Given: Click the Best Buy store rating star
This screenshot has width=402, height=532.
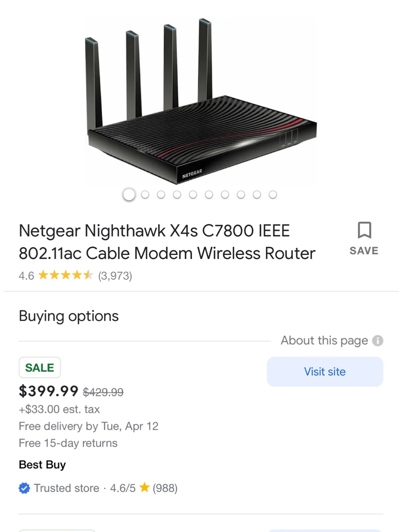Looking at the screenshot, I should tap(144, 488).
